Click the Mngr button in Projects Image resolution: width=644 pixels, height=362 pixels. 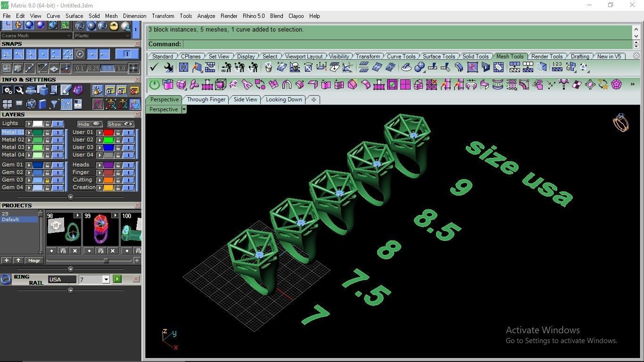(34, 260)
